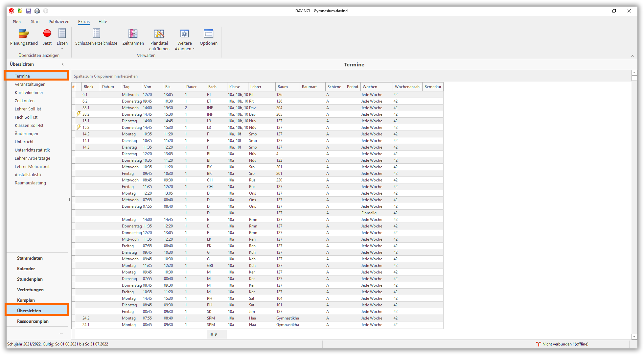Open the Optionen dialog
644x355 pixels.
coord(208,37)
